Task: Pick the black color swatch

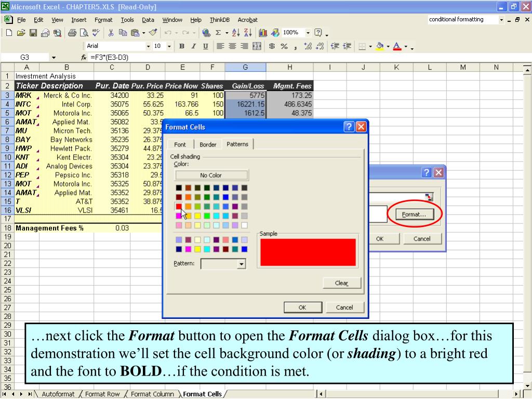Action: [x=179, y=188]
